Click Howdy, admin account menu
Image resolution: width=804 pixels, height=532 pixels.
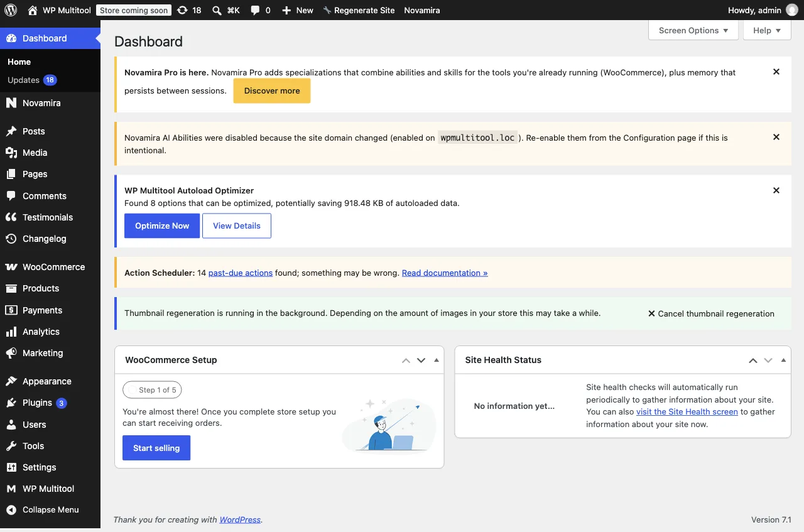pos(763,10)
